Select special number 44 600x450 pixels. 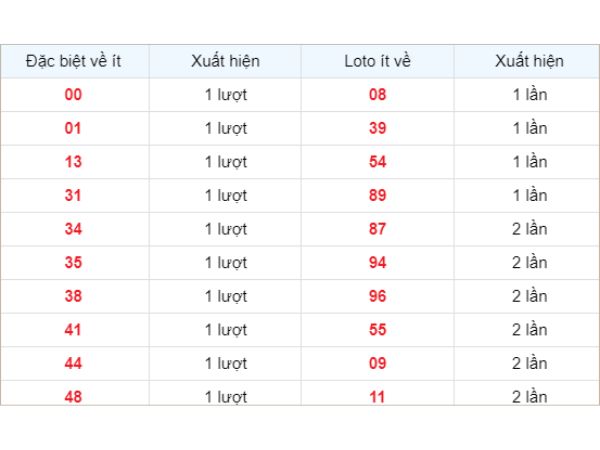click(74, 363)
